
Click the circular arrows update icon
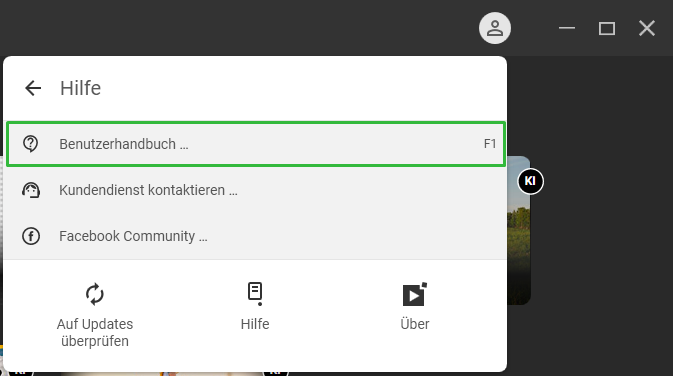(94, 294)
